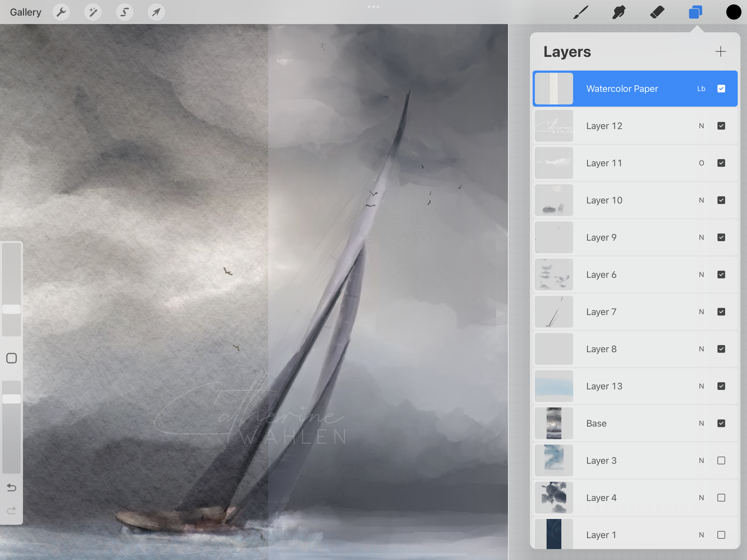The height and width of the screenshot is (560, 747).
Task: Tap the Selection tool icon
Action: 124,12
